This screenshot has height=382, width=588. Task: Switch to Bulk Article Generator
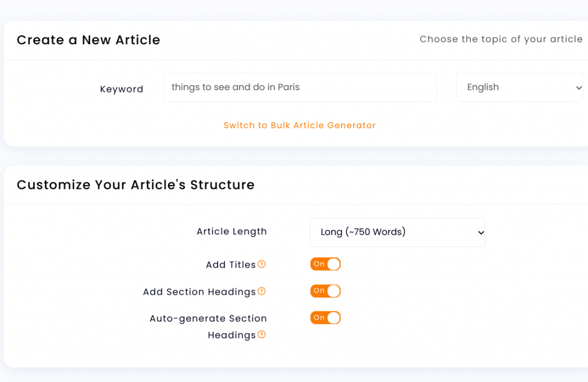pos(300,125)
